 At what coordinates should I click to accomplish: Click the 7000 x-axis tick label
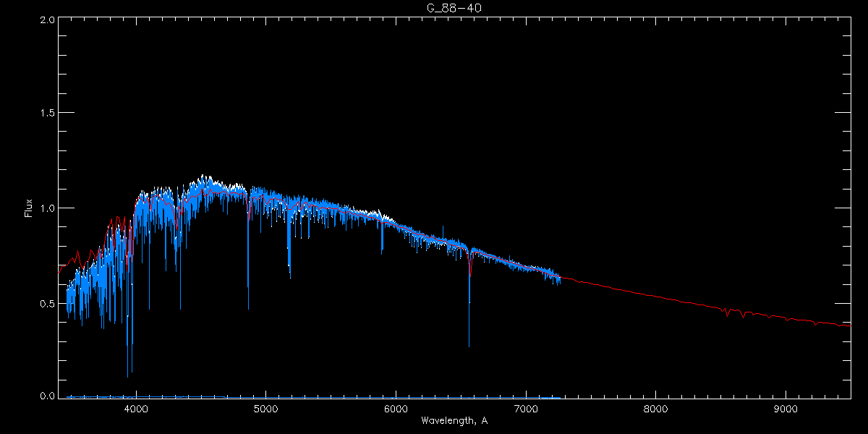click(526, 408)
